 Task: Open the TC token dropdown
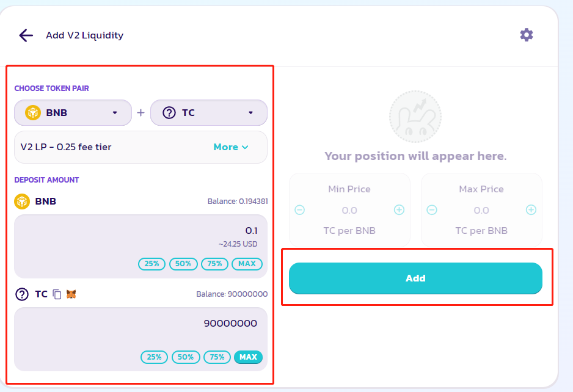click(208, 113)
